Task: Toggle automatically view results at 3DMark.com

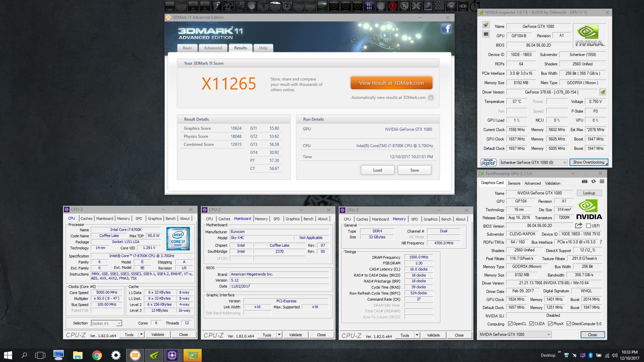Action: (x=431, y=98)
